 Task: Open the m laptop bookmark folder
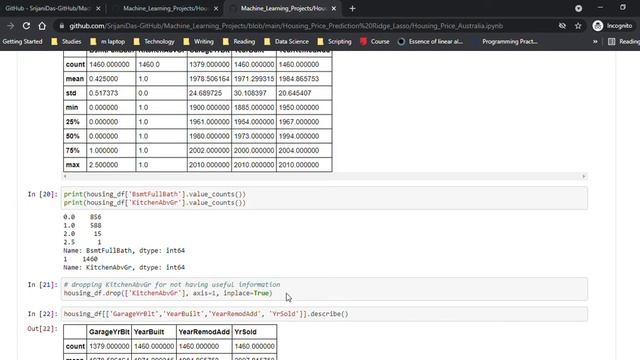[108, 42]
